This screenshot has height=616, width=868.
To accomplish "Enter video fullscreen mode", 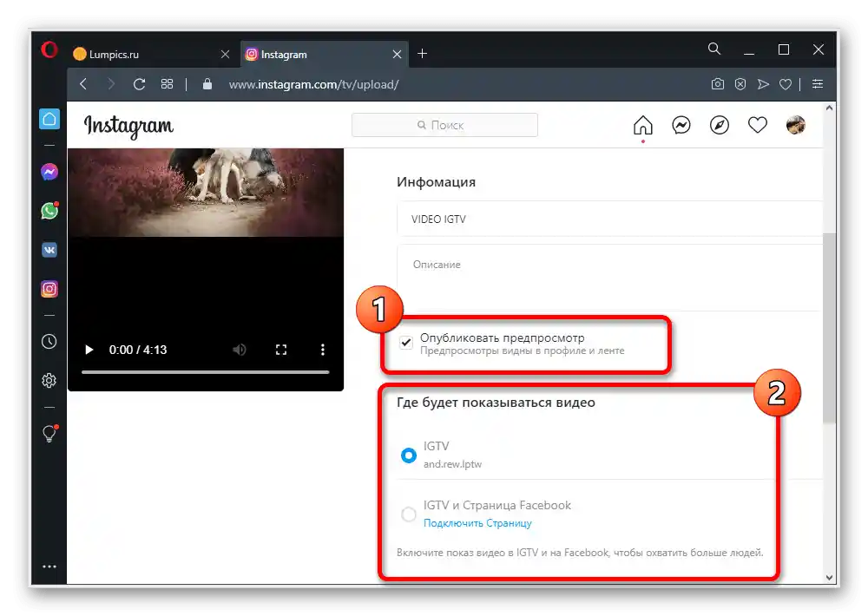I will click(281, 350).
